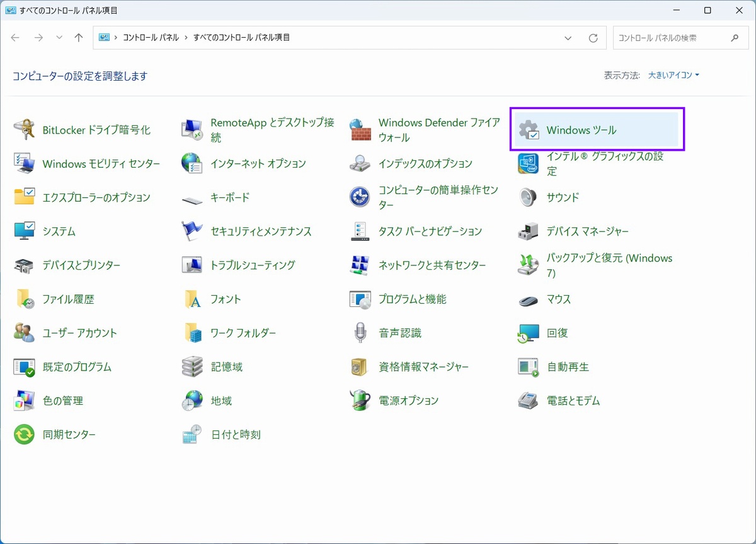Open インデックスのオプション icon
Viewport: 756px width, 544px height.
point(360,164)
